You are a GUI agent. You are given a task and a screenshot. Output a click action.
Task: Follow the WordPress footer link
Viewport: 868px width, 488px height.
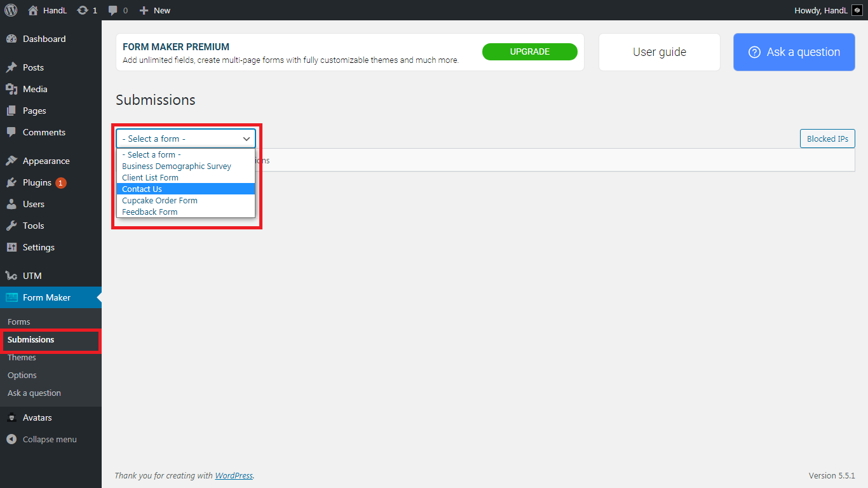[233, 475]
